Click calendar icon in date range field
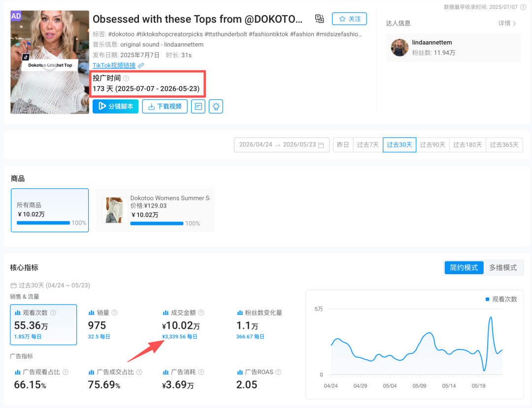Image resolution: width=532 pixels, height=408 pixels. click(x=321, y=145)
